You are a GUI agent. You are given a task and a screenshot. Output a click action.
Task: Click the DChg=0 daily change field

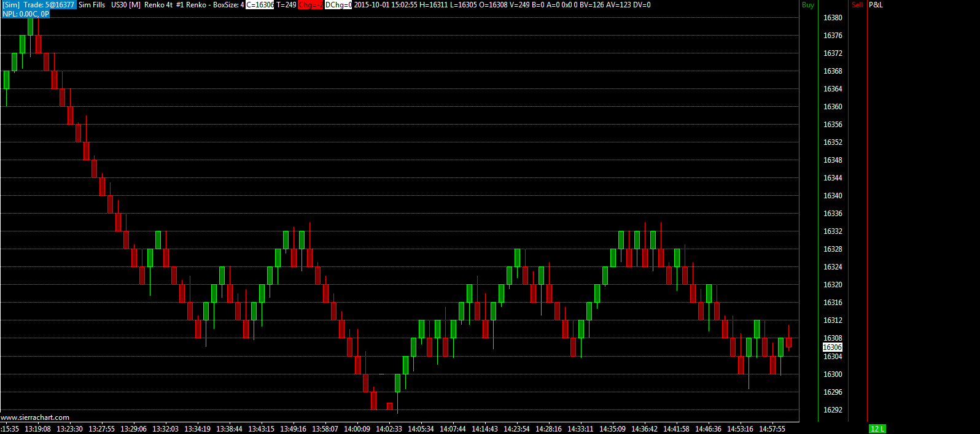338,5
